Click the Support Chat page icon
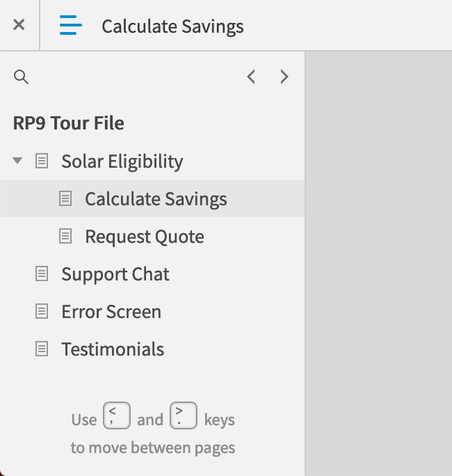452x476 pixels. tap(42, 273)
